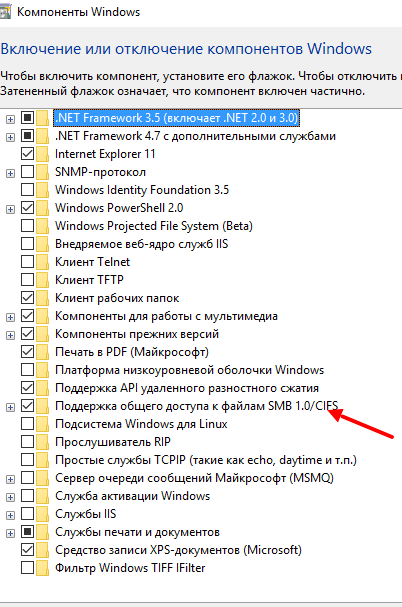
Task: Check Внедряемое веб-ядро служб IIS box
Action: (27, 244)
